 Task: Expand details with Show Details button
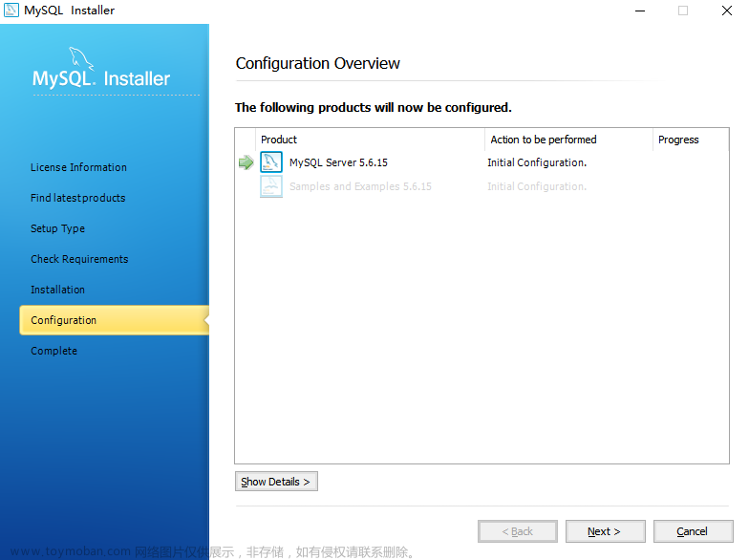pos(276,482)
